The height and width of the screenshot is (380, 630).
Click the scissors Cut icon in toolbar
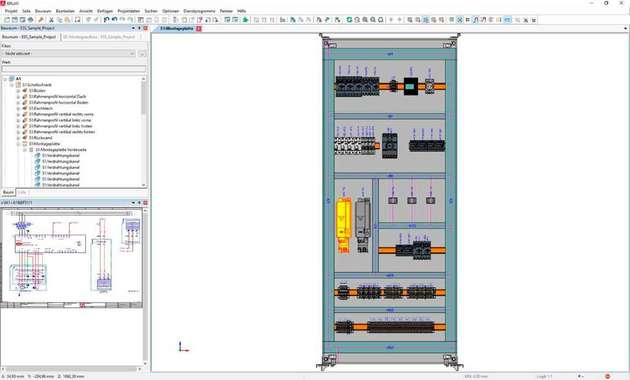(51, 20)
